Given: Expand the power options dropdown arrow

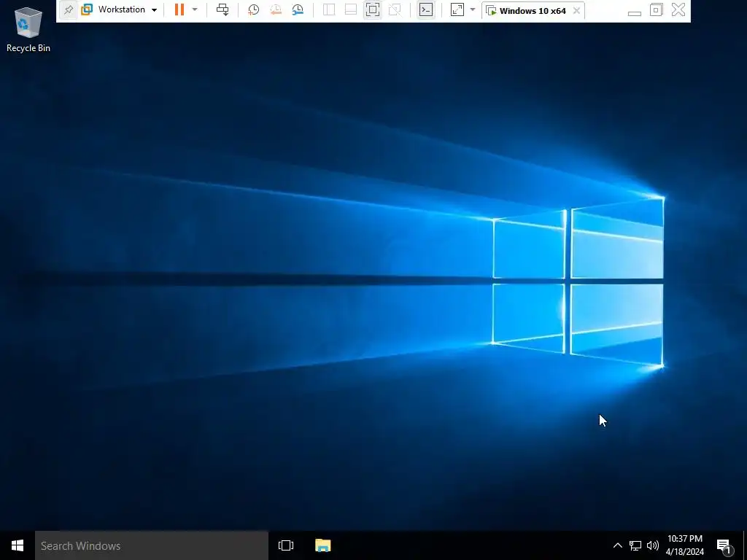Looking at the screenshot, I should coord(195,9).
